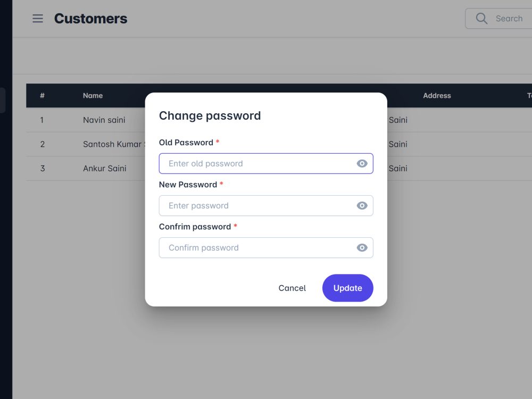
Task: Show the new password using its eye toggle
Action: click(x=362, y=205)
